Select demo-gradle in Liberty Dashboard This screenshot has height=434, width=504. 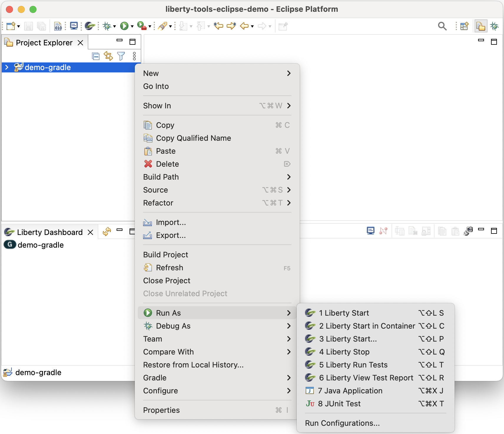pyautogui.click(x=41, y=245)
